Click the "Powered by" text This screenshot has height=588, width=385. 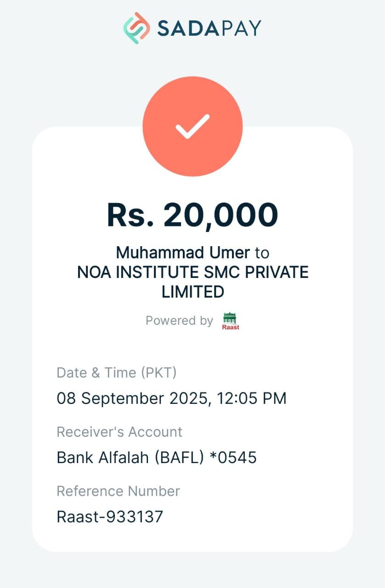179,321
